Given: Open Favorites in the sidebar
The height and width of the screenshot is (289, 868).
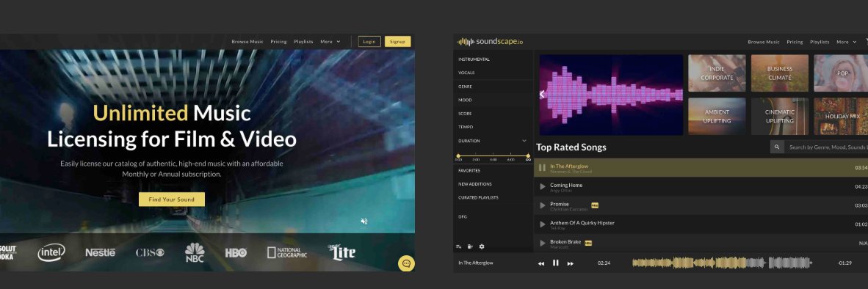Looking at the screenshot, I should [x=469, y=171].
